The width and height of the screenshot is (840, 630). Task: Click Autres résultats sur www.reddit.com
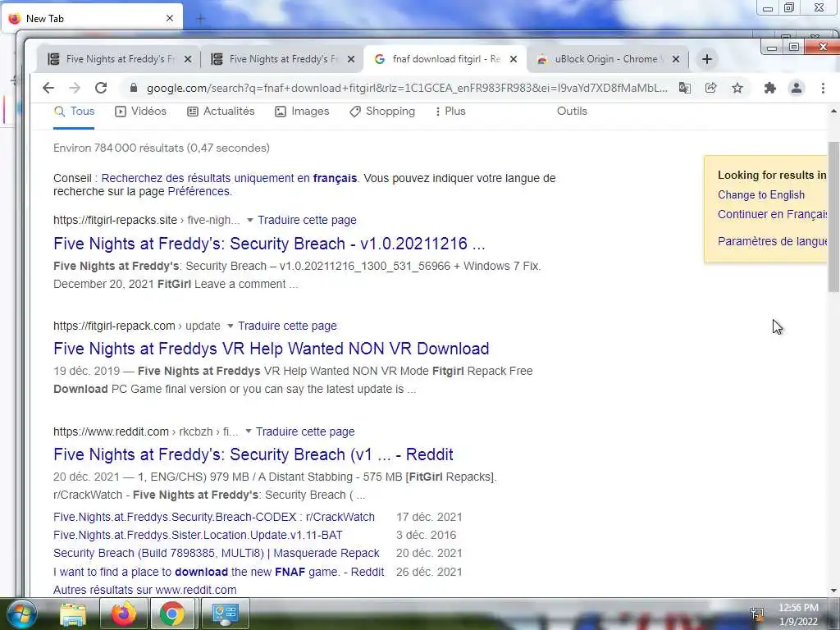144,590
